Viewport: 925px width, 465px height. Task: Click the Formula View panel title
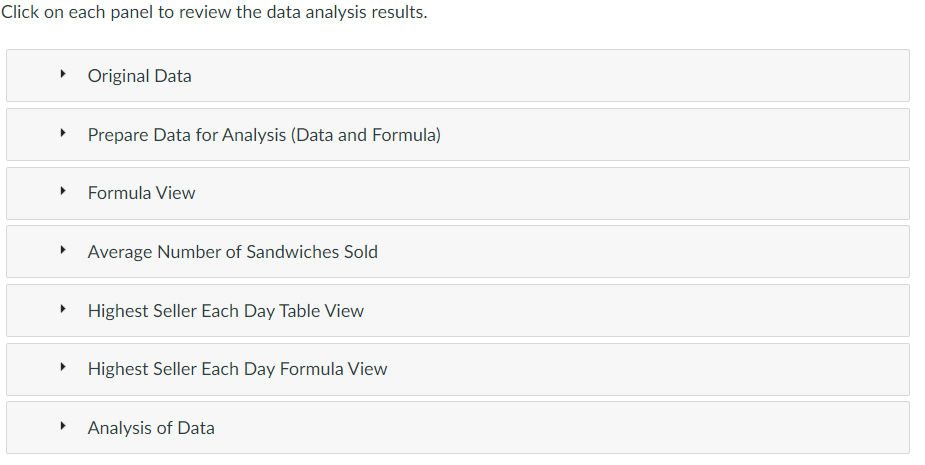click(x=141, y=193)
